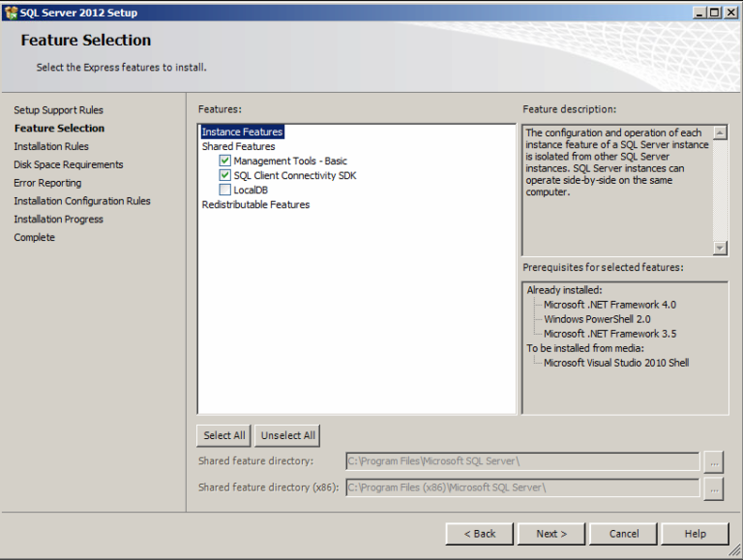This screenshot has height=560, width=743.
Task: Go to Installation Rules step
Action: (51, 147)
